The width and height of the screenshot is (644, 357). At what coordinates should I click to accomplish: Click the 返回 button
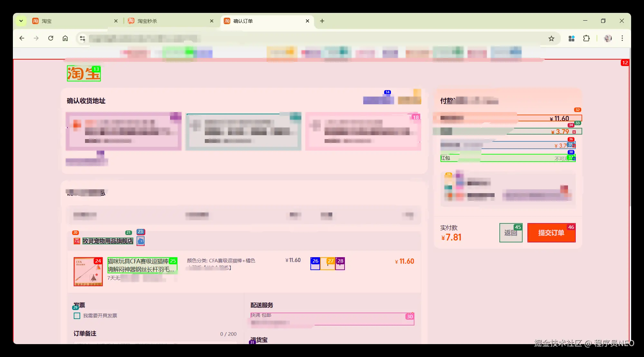(x=511, y=233)
